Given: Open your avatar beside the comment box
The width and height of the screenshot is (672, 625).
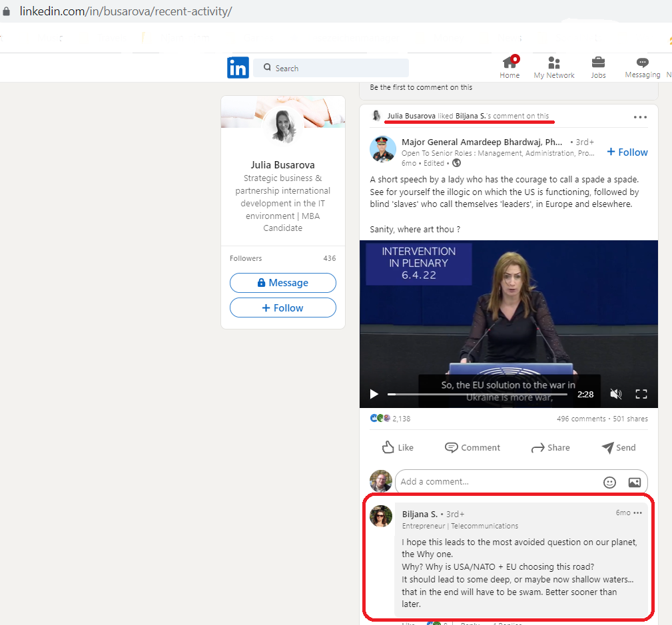Looking at the screenshot, I should pos(381,481).
